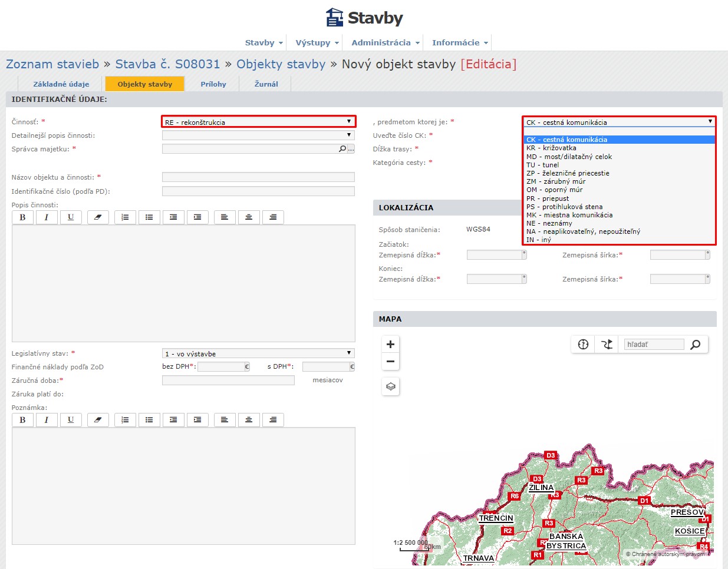Click the Názov objektu a činnosti field
728x569 pixels.
pos(258,177)
